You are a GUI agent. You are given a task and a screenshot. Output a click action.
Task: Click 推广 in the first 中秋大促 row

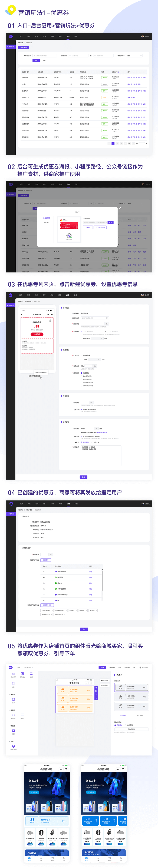(x=139, y=78)
